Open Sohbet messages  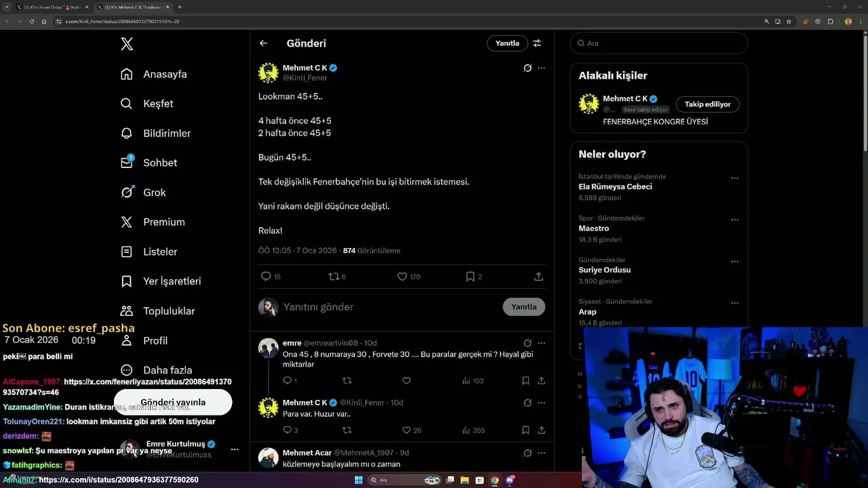point(149,163)
